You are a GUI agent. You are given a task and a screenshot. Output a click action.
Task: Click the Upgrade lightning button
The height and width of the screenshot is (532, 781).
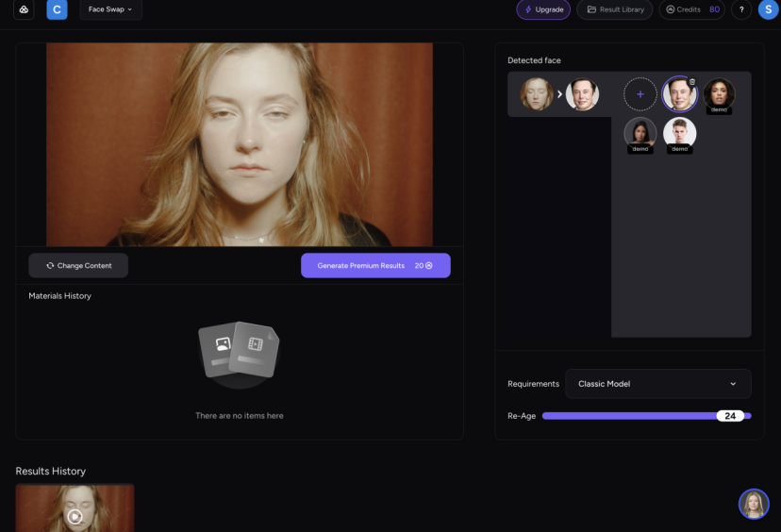pyautogui.click(x=543, y=9)
